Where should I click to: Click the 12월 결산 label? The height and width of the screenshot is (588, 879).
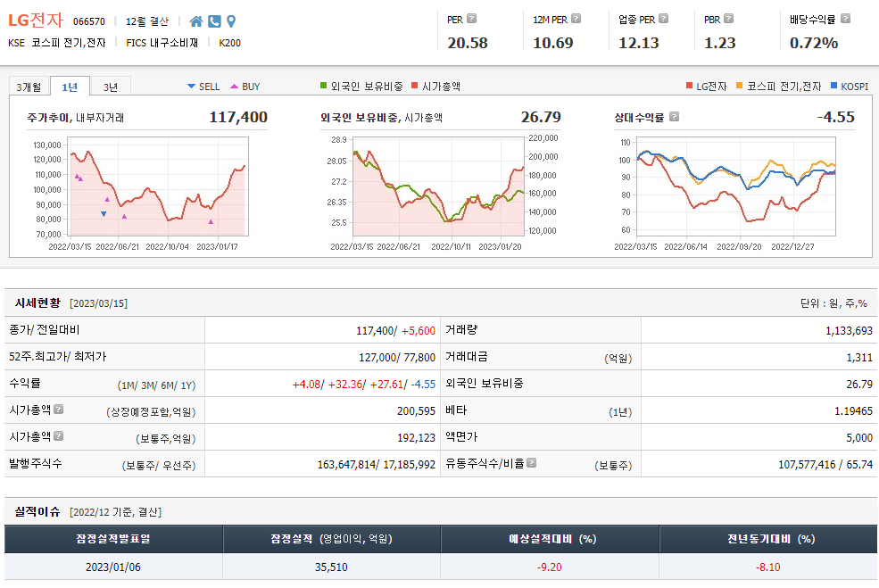[x=147, y=21]
